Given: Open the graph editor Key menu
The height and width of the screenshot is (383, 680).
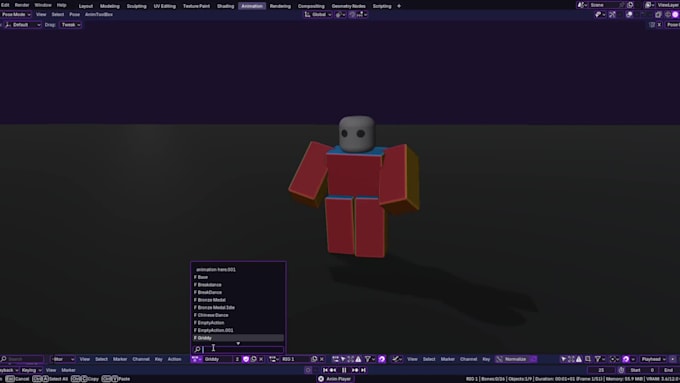Looking at the screenshot, I should [486, 359].
